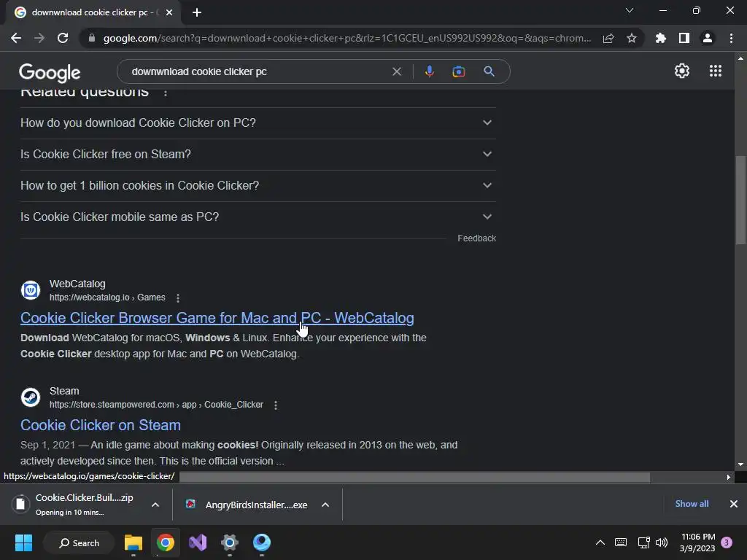View site info via lock icon
Viewport: 747px width, 560px height.
[92, 38]
